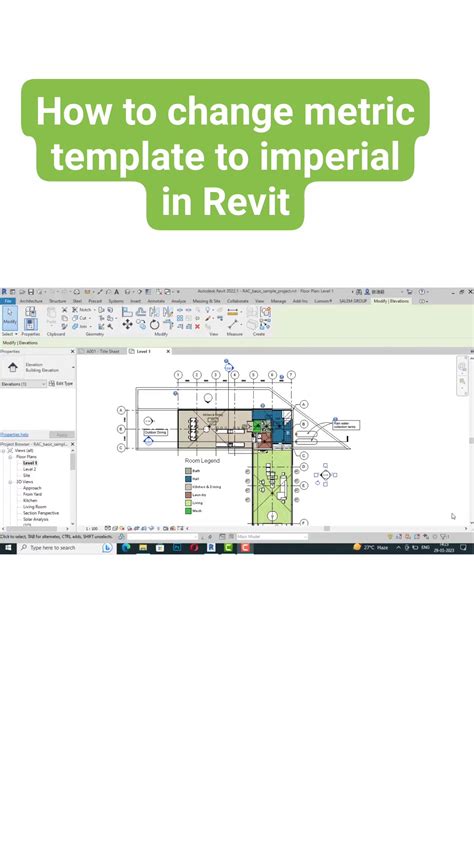This screenshot has height=842, width=474.
Task: Click the Bing icon in search box
Action: click(x=107, y=547)
